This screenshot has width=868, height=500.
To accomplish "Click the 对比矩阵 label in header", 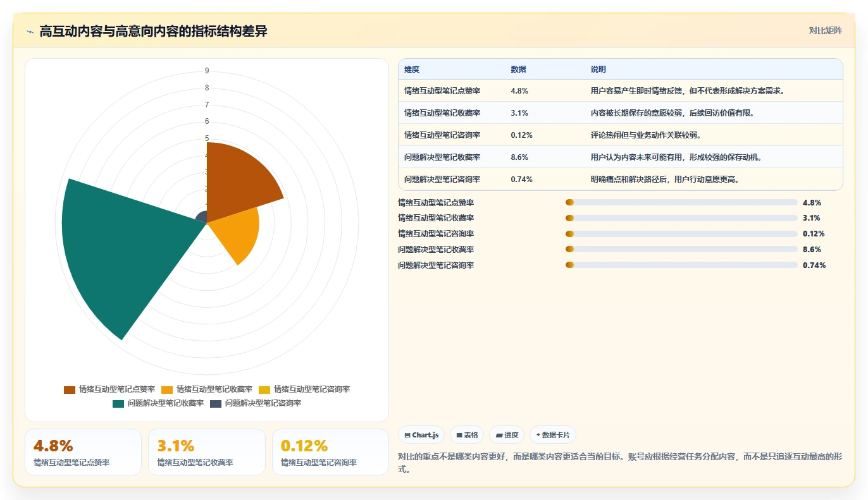I will pyautogui.click(x=826, y=30).
